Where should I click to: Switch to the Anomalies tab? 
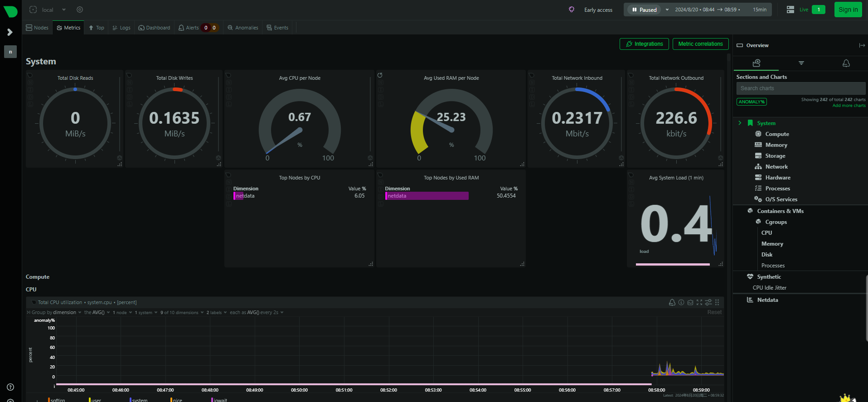click(243, 28)
